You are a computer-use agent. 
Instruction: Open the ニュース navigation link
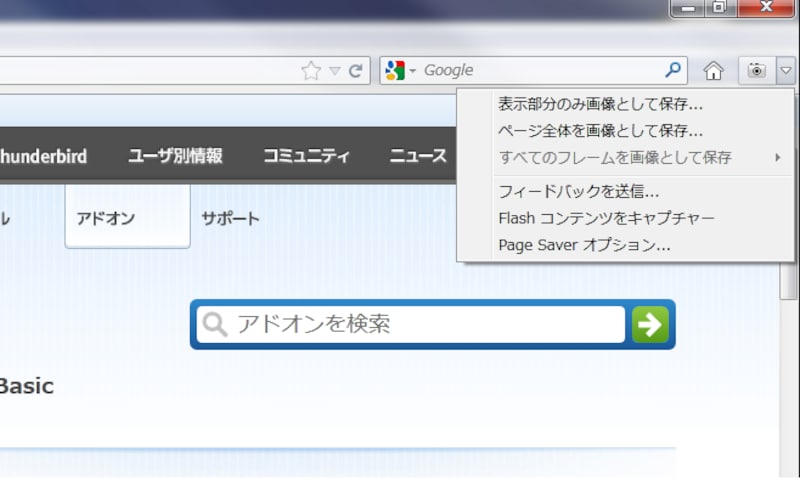coord(418,156)
